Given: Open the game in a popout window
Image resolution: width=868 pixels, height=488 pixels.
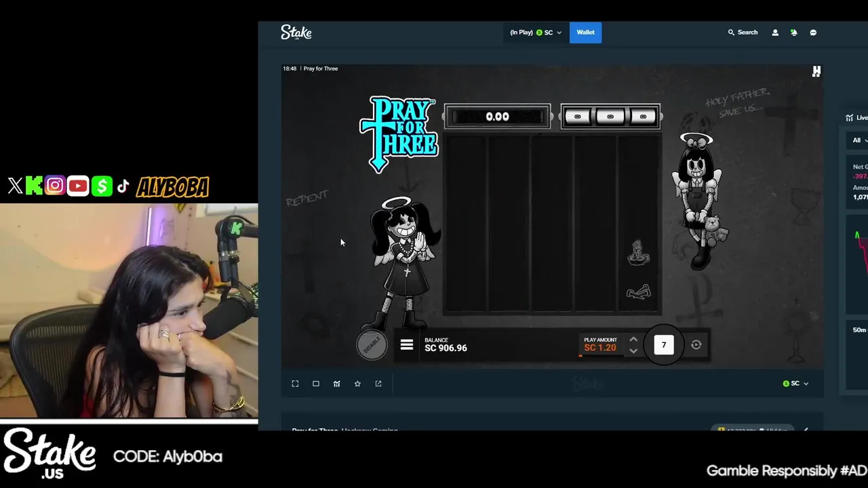Looking at the screenshot, I should point(378,384).
